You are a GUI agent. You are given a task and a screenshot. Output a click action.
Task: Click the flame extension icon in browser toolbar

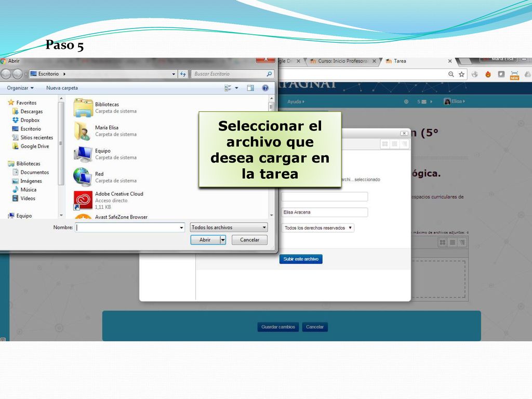488,74
